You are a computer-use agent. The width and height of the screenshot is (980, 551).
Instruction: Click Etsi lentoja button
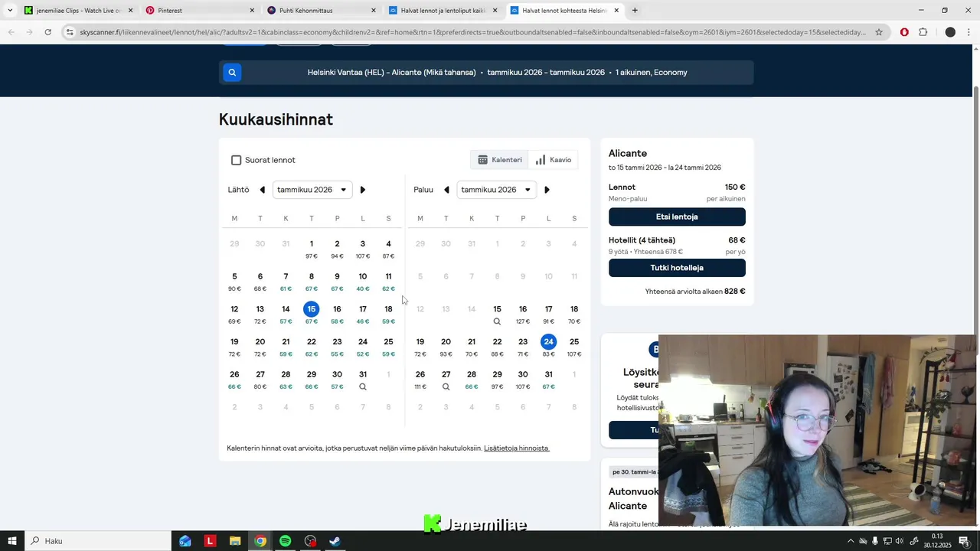[677, 217]
